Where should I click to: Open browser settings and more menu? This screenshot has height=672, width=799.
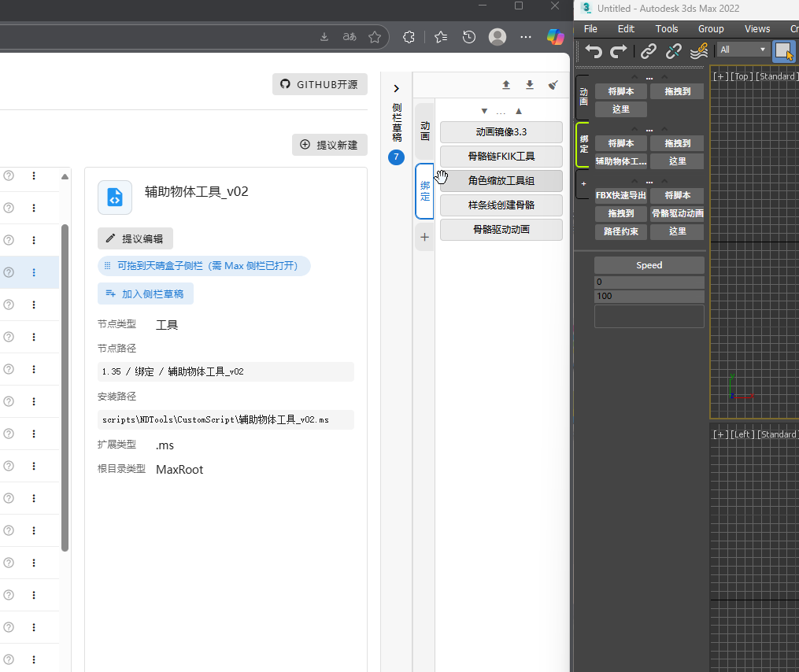click(x=526, y=37)
